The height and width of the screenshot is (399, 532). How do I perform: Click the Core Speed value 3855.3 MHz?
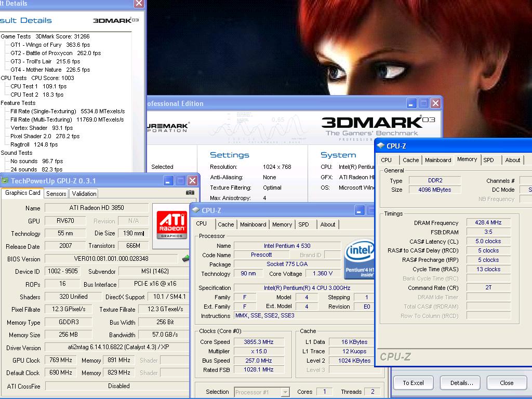(259, 342)
